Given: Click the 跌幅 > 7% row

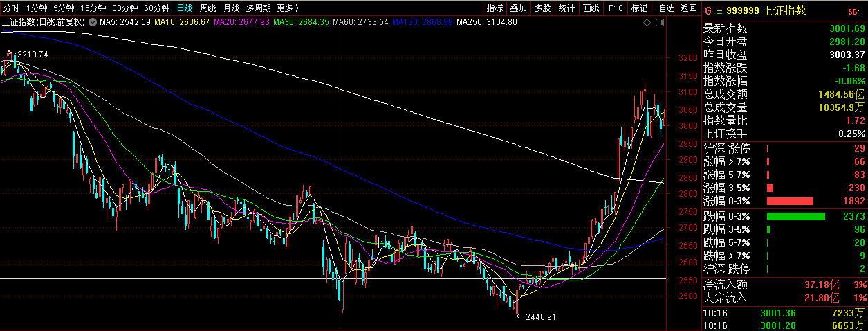Looking at the screenshot, I should coord(784,256).
